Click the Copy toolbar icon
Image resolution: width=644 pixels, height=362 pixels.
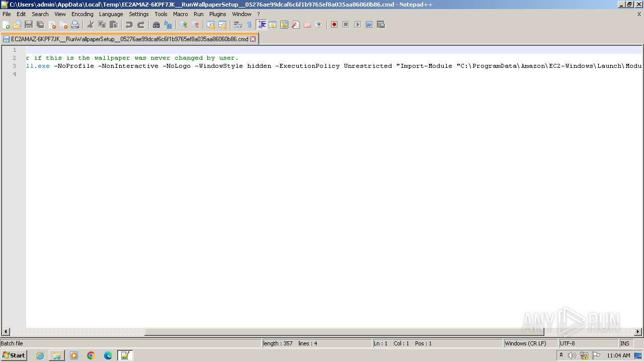102,25
